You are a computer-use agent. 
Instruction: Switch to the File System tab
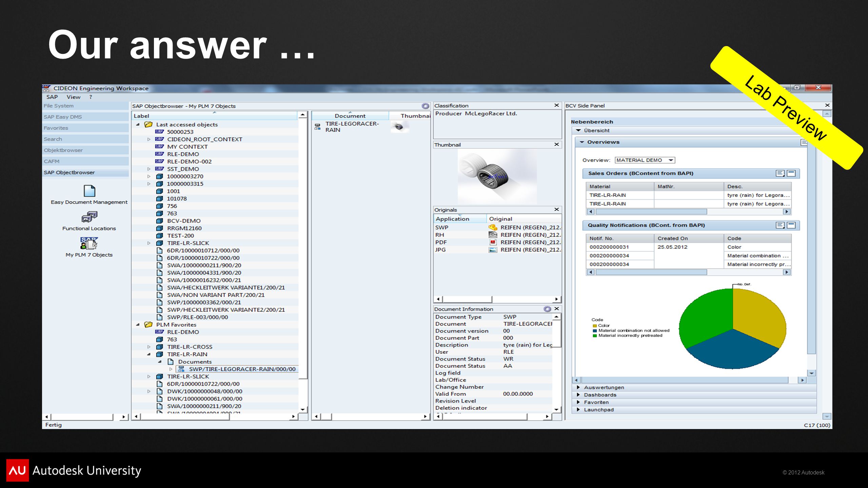85,106
